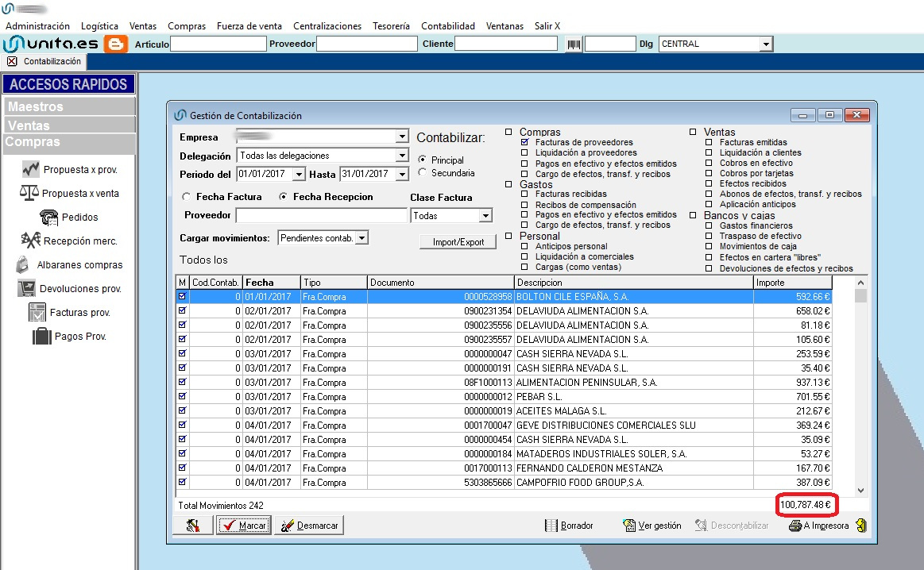Untick the BOLTON CILE ESPAÑA row checkbox
The width and height of the screenshot is (924, 570).
pyautogui.click(x=182, y=296)
